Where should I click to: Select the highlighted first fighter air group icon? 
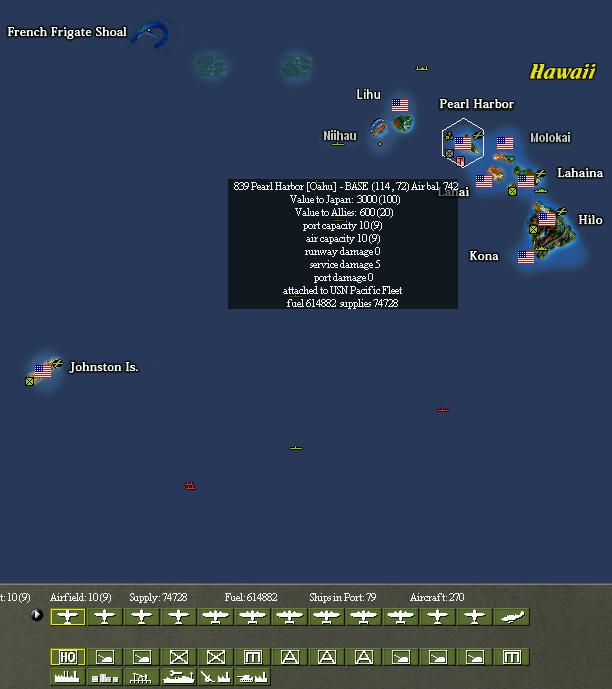pyautogui.click(x=68, y=616)
